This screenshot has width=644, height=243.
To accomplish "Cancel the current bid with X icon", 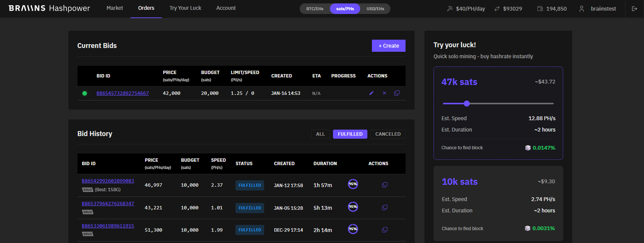I will point(384,93).
